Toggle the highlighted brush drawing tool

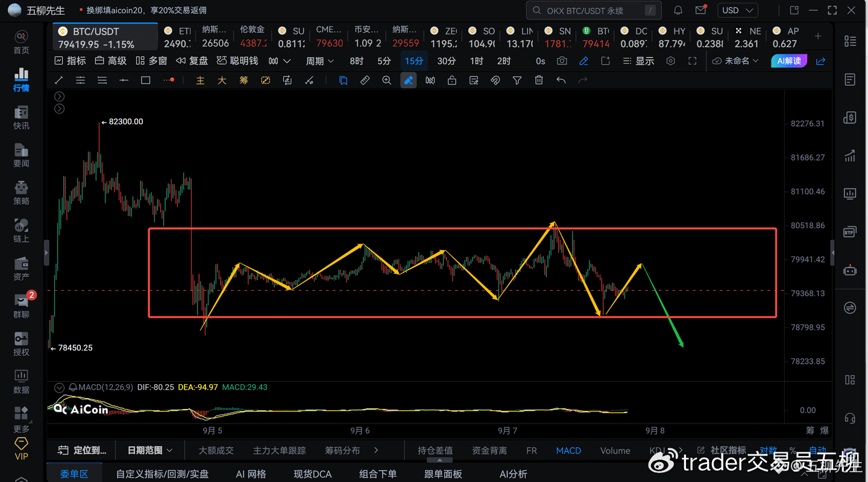tap(409, 80)
